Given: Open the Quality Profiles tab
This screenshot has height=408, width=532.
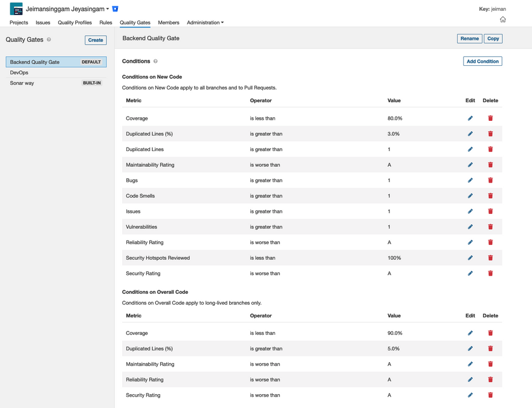Looking at the screenshot, I should point(74,22).
